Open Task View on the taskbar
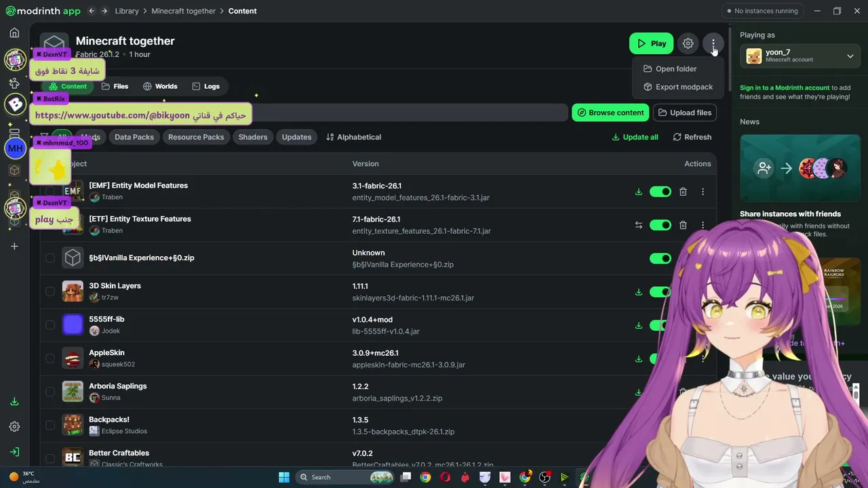Image resolution: width=868 pixels, height=488 pixels. pos(406,477)
